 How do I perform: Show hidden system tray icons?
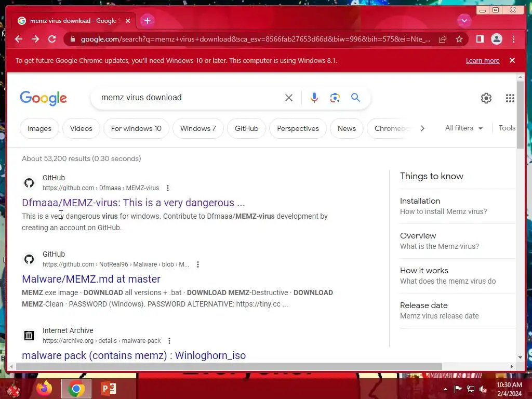pyautogui.click(x=445, y=389)
